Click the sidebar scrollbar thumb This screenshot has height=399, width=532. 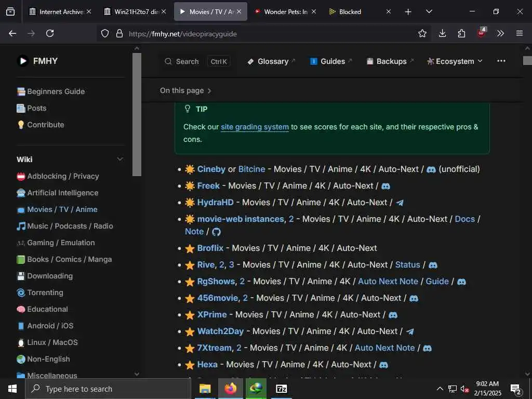[137, 114]
